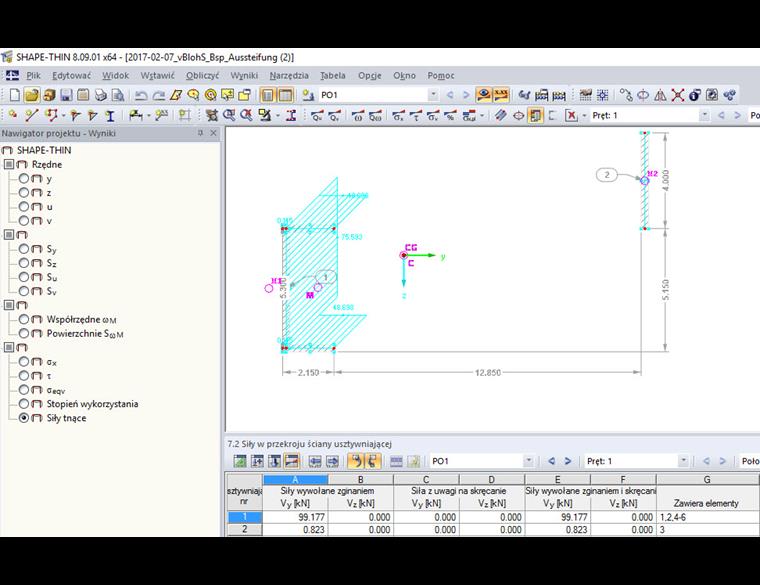
Task: Select the y ordinate radio button
Action: (x=24, y=178)
